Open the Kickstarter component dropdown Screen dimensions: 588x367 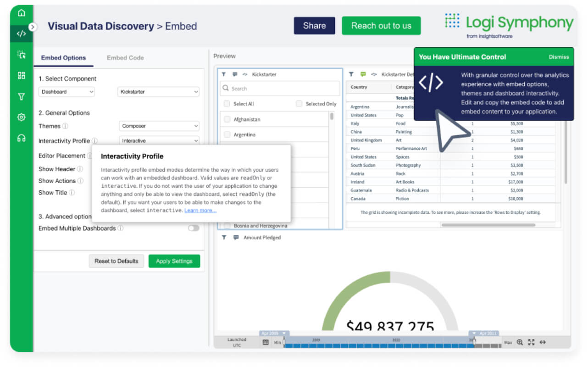tap(159, 92)
